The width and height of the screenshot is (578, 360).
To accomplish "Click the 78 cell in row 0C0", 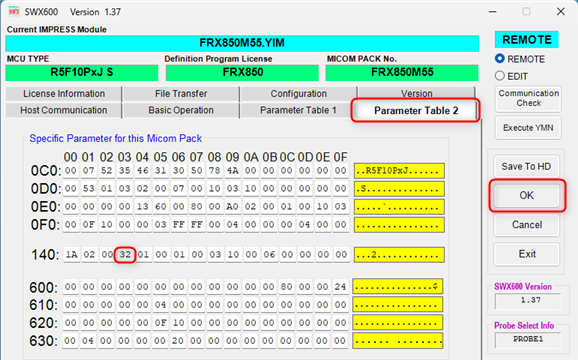I will pyautogui.click(x=214, y=171).
